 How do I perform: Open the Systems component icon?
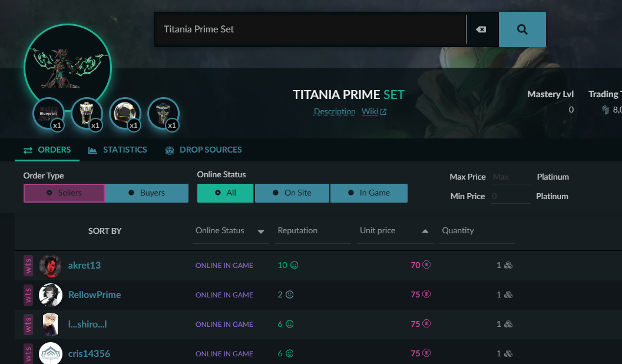(x=163, y=114)
